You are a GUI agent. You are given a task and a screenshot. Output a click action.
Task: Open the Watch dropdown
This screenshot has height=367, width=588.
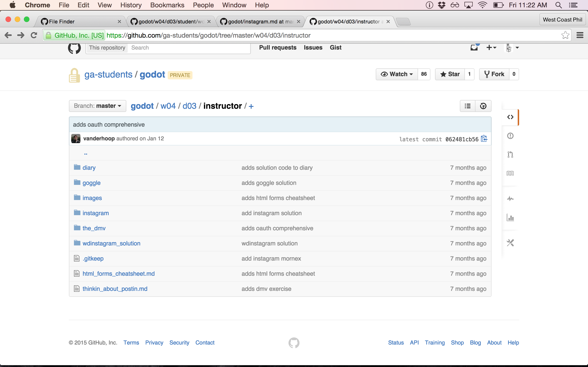(397, 74)
